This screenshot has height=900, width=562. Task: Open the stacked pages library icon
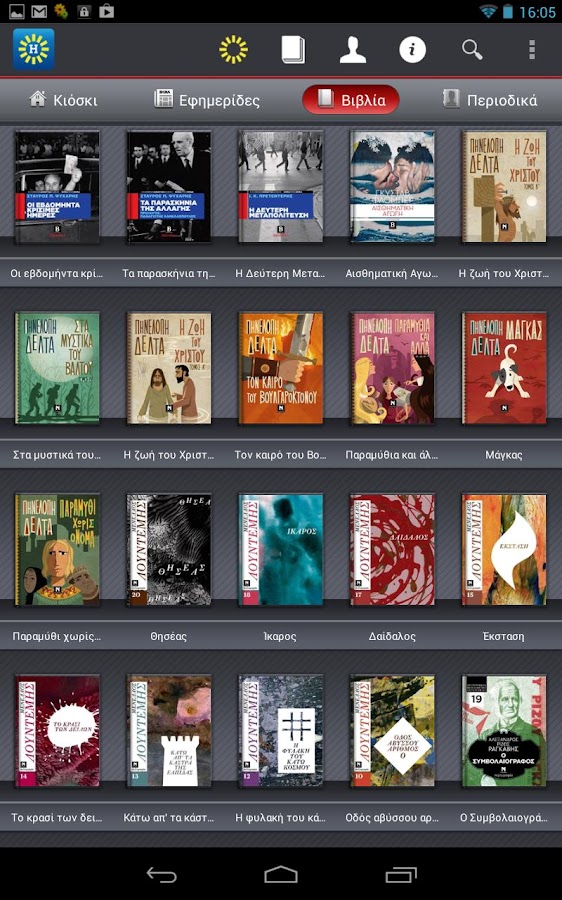[x=293, y=50]
